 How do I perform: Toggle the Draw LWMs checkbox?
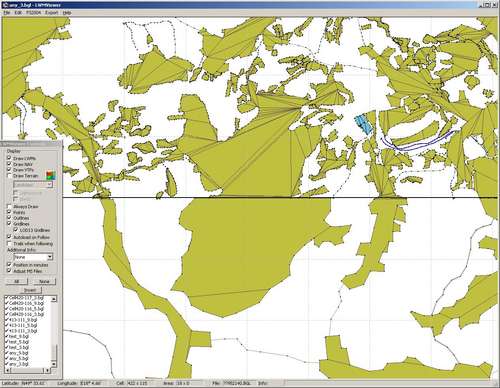coord(9,158)
